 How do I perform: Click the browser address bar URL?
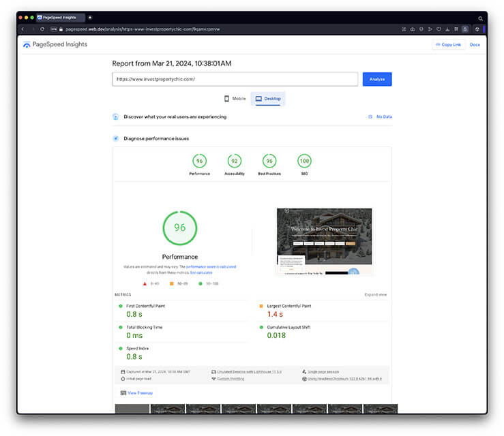(x=143, y=29)
